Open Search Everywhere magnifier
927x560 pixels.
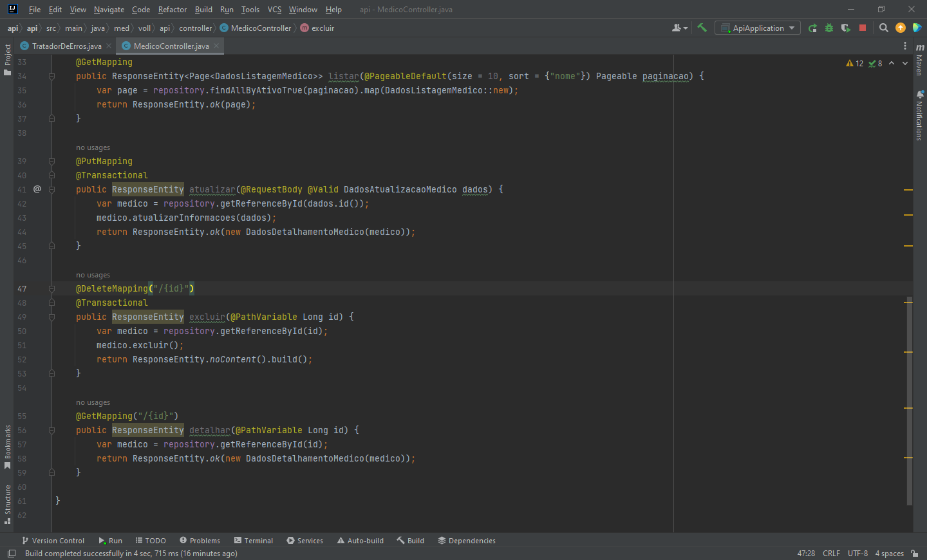884,28
